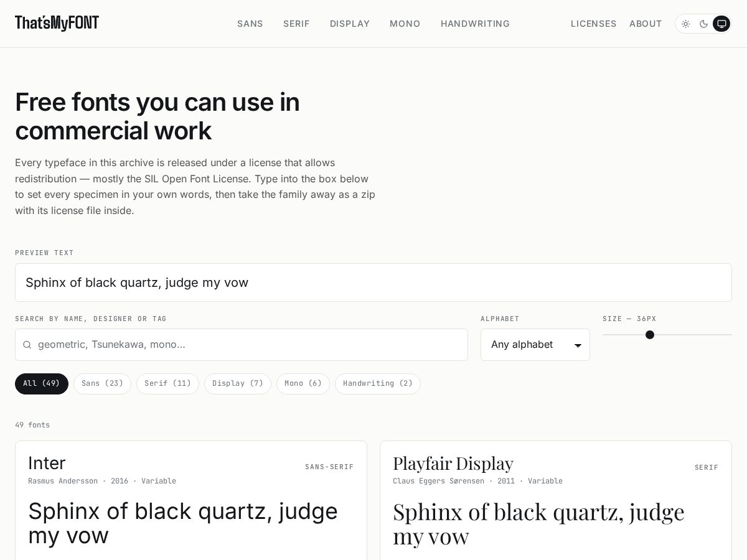The width and height of the screenshot is (747, 560).
Task: Filter by the Handwriting (2) chip
Action: pyautogui.click(x=378, y=383)
